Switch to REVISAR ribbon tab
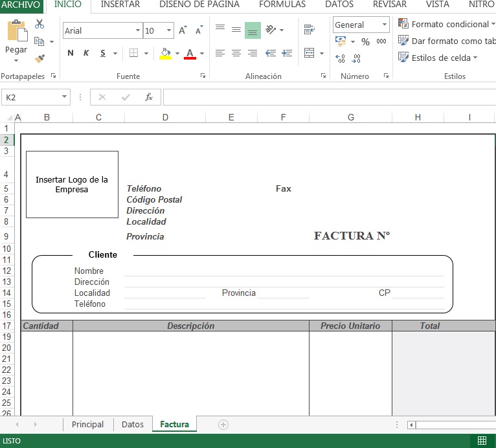The width and height of the screenshot is (496, 448). click(x=390, y=5)
